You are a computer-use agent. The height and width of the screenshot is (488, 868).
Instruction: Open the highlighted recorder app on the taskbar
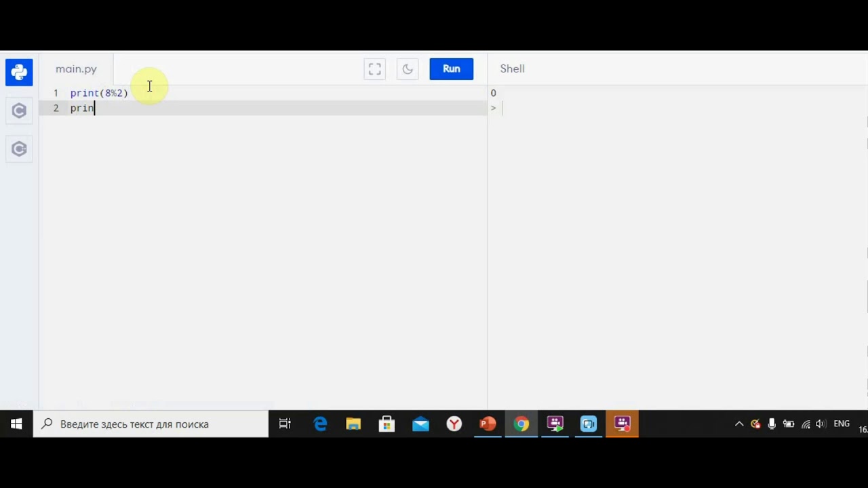click(x=622, y=424)
